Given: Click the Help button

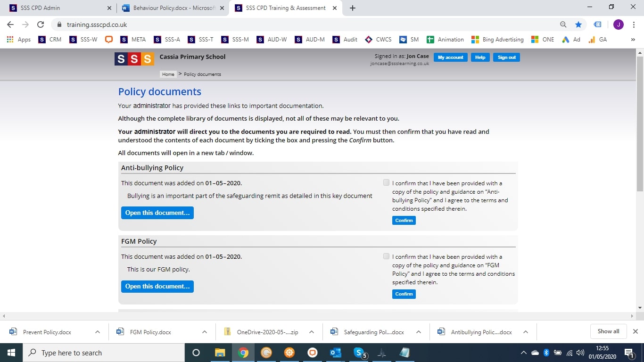Looking at the screenshot, I should pyautogui.click(x=480, y=58).
